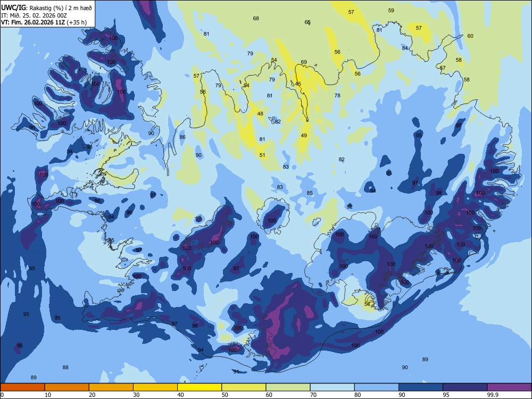Image resolution: width=532 pixels, height=399 pixels.
Task: Click the 'VT: Fim. 26.02.2026 11Z (+35 h)' line
Action: point(44,22)
